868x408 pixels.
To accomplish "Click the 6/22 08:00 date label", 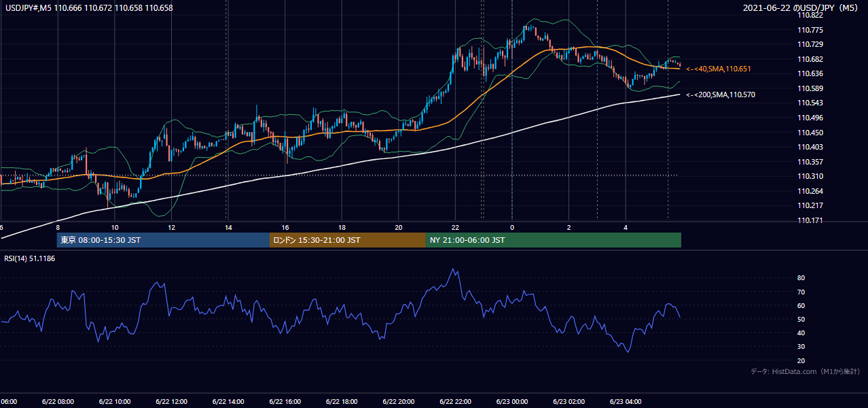I will point(58,402).
